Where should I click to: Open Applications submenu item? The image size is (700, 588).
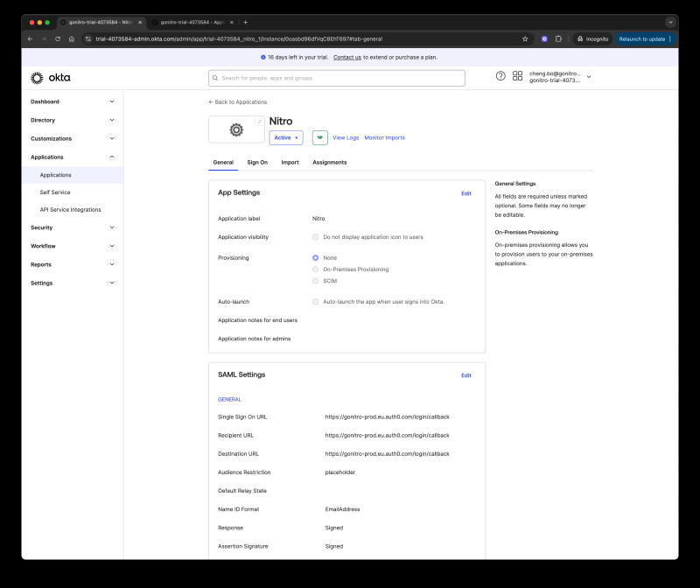[x=73, y=175]
